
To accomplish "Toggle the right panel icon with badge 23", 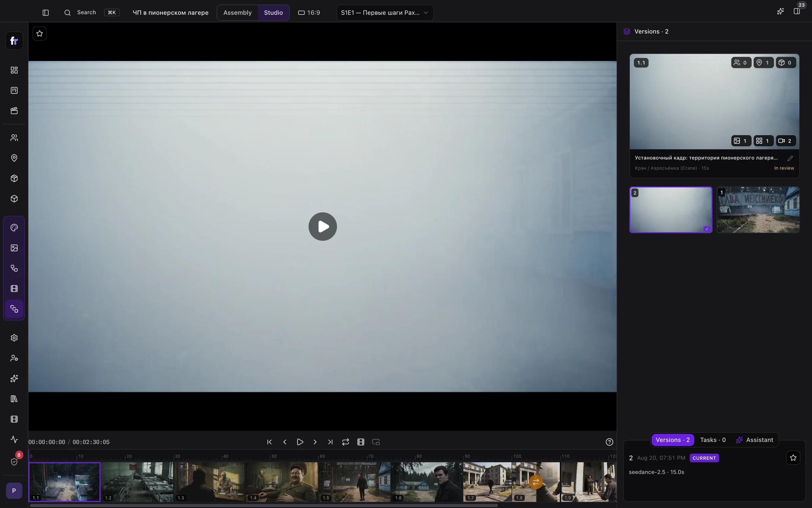I will point(797,11).
